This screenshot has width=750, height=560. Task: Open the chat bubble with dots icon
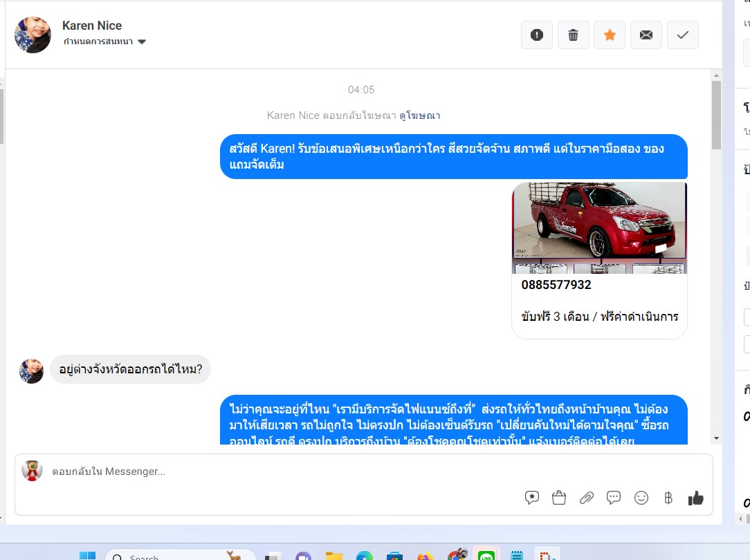[613, 498]
